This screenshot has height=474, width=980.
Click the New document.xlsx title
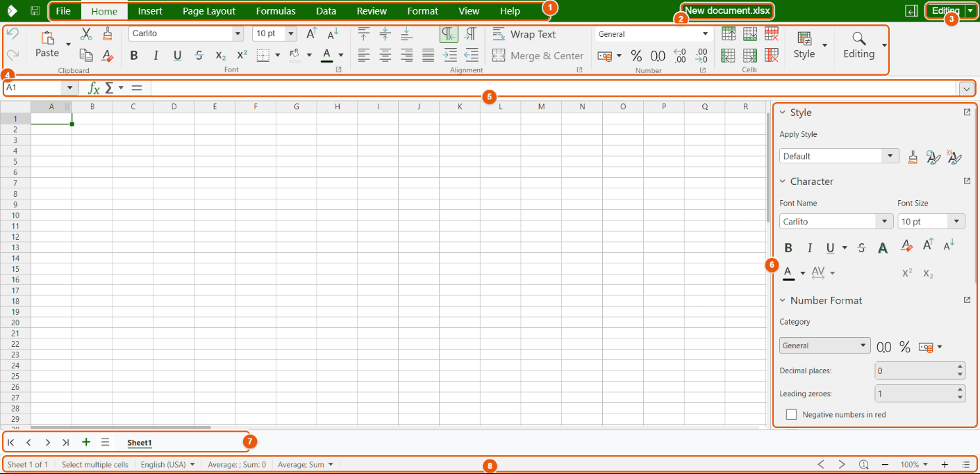[x=727, y=11]
